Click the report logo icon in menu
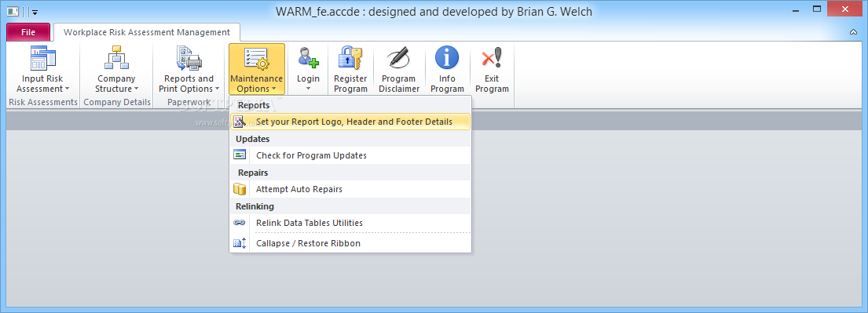This screenshot has height=313, width=868. pos(239,122)
